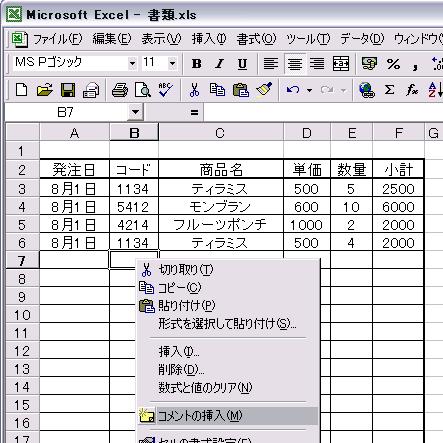Image resolution: width=443 pixels, height=443 pixels.
Task: Expand the font size 11 dropdown
Action: (172, 63)
